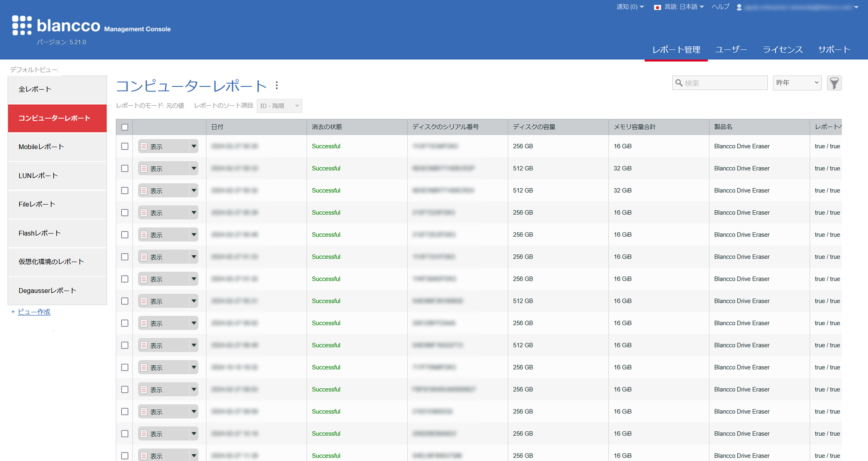Image resolution: width=868 pixels, height=461 pixels.
Task: Check the fourth row checkbox
Action: pyautogui.click(x=125, y=212)
